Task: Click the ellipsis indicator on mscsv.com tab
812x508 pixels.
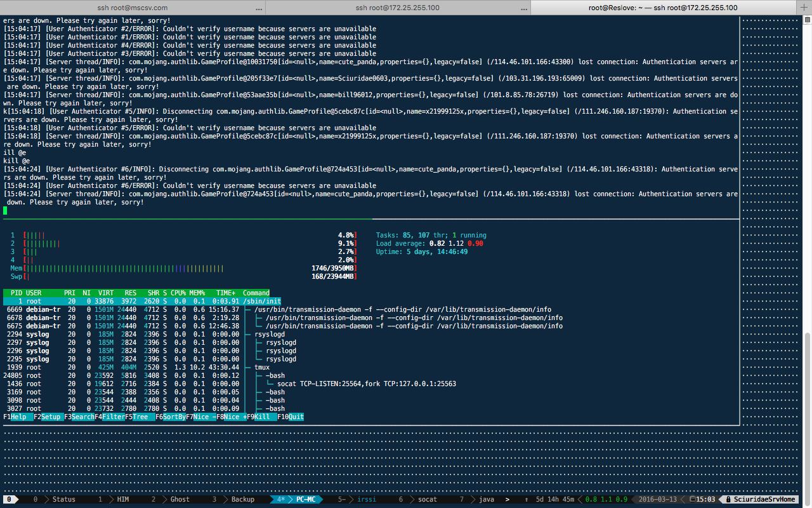Action: point(258,8)
